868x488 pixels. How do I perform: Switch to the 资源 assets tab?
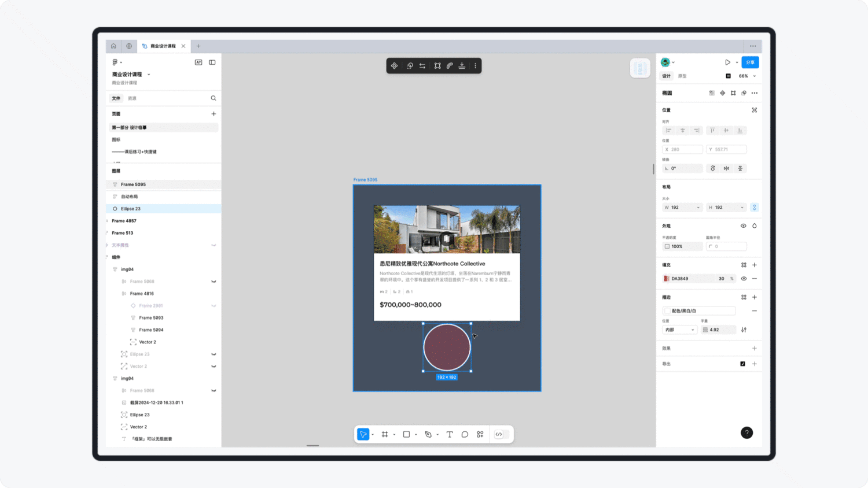coord(132,98)
